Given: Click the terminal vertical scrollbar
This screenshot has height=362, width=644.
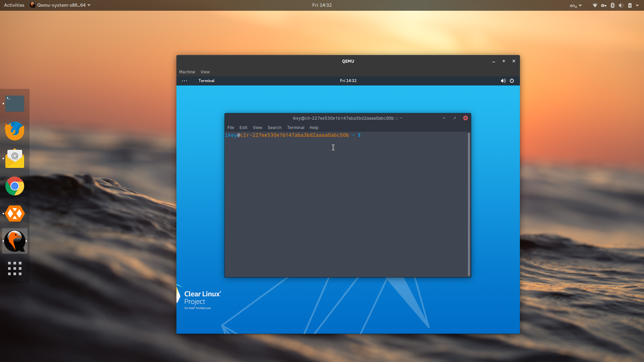Looking at the screenshot, I should pyautogui.click(x=469, y=204).
